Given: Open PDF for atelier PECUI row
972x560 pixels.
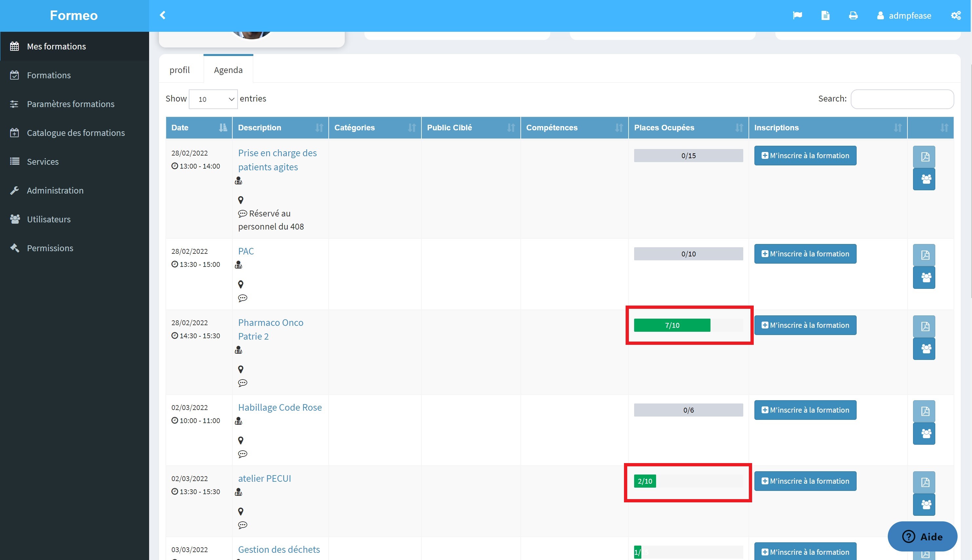Looking at the screenshot, I should pyautogui.click(x=924, y=482).
